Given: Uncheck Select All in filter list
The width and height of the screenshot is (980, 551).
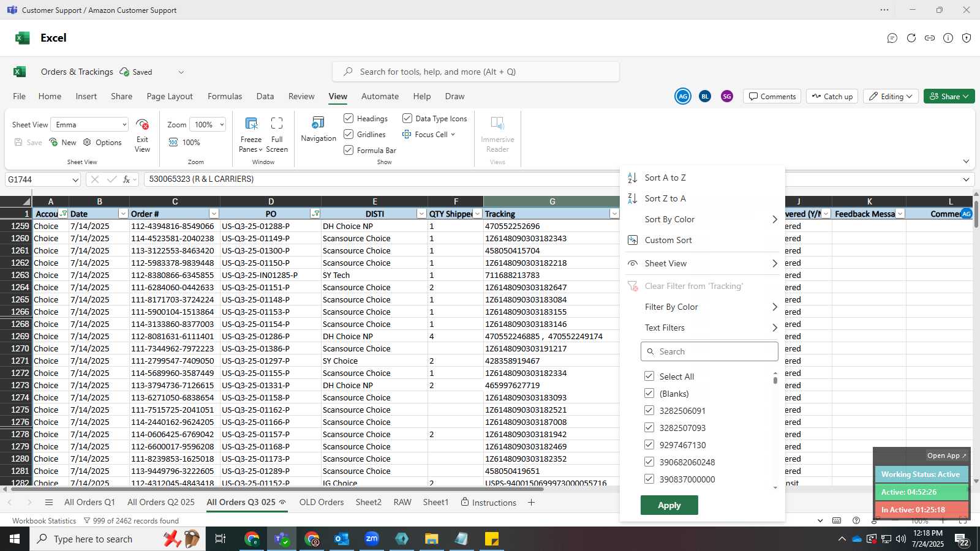Looking at the screenshot, I should point(649,376).
